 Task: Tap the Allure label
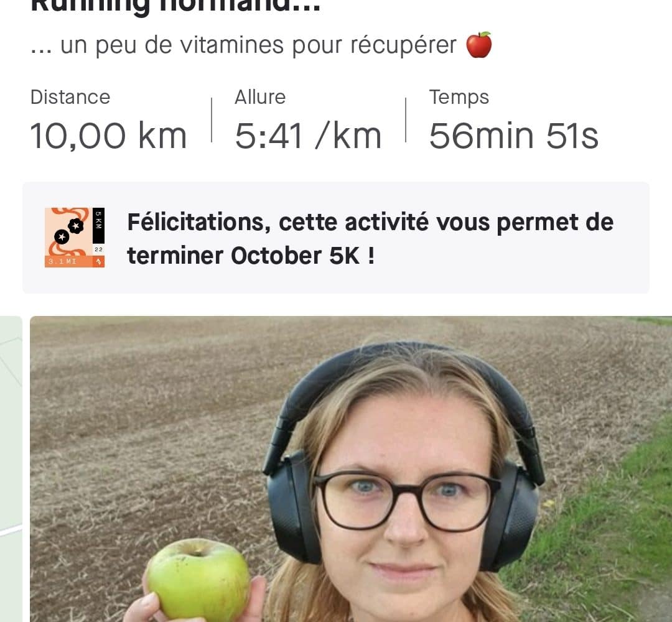[259, 97]
